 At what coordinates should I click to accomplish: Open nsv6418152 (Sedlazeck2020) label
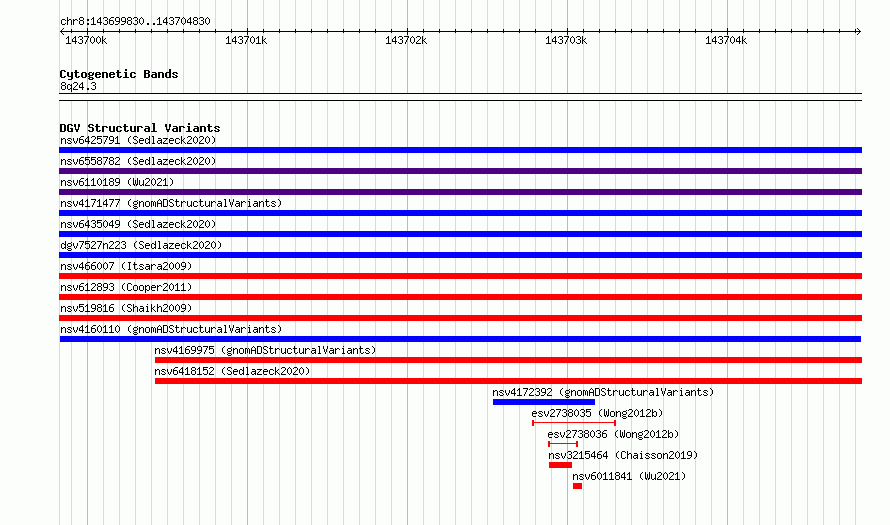[232, 371]
